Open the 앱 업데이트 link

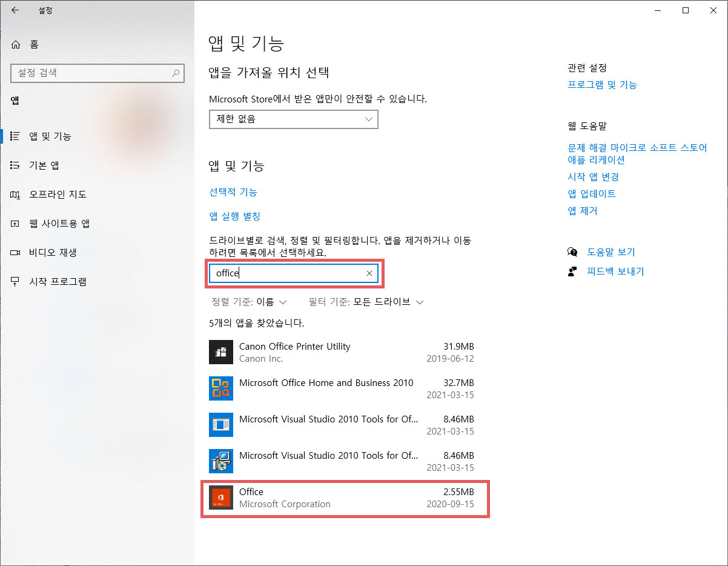coord(592,194)
